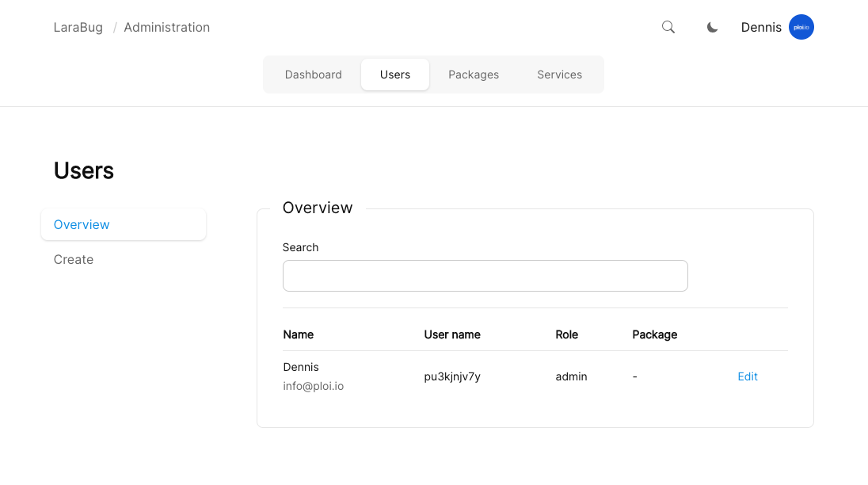Click the Role column header
Viewport: 868px width, 485px height.
point(566,334)
